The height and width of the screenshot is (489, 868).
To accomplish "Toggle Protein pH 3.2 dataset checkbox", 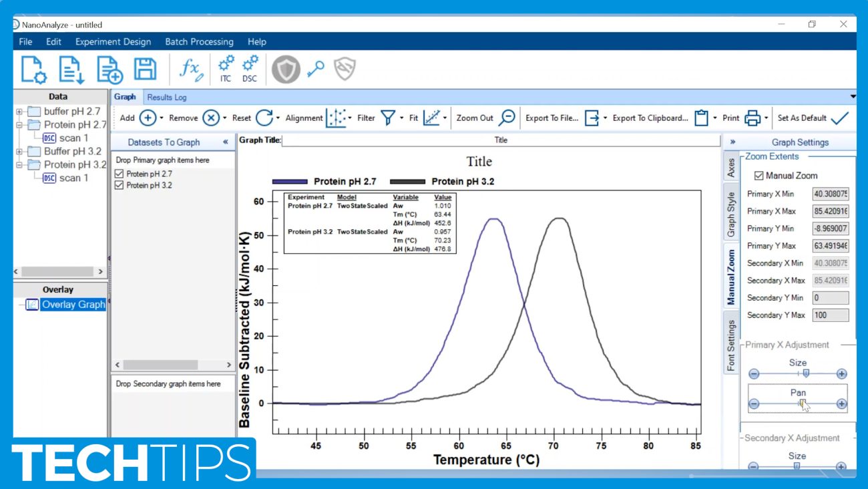I will [x=120, y=185].
